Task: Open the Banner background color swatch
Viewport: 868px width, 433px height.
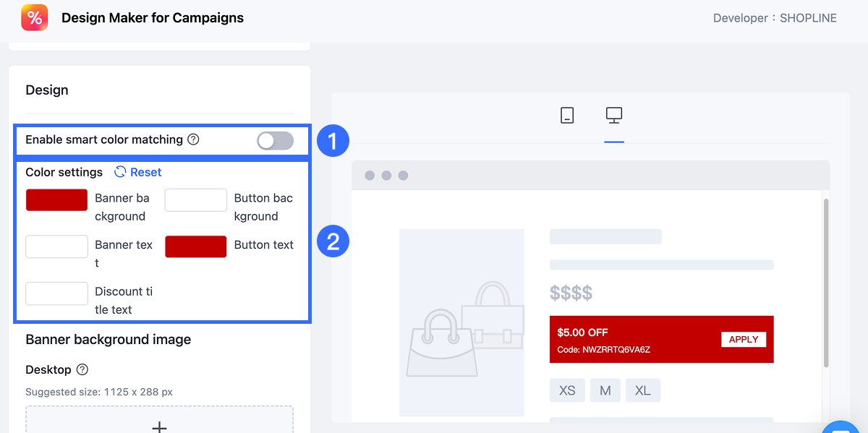Action: [56, 200]
